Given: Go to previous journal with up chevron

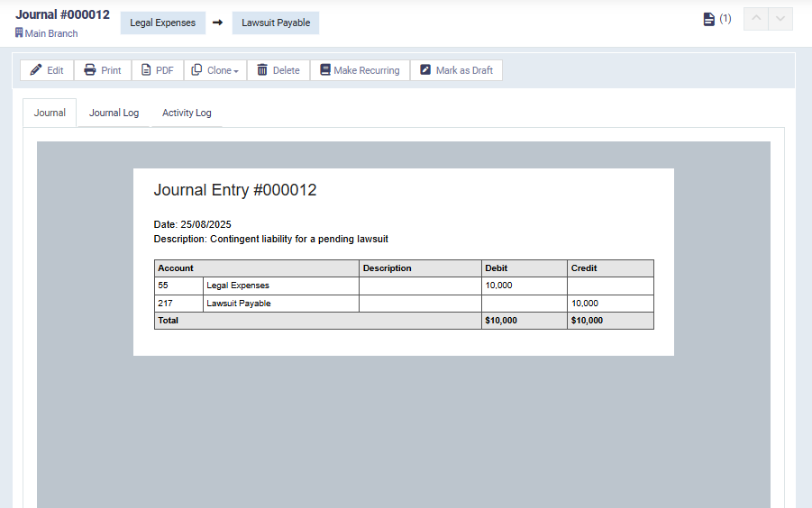Looking at the screenshot, I should click(755, 19).
